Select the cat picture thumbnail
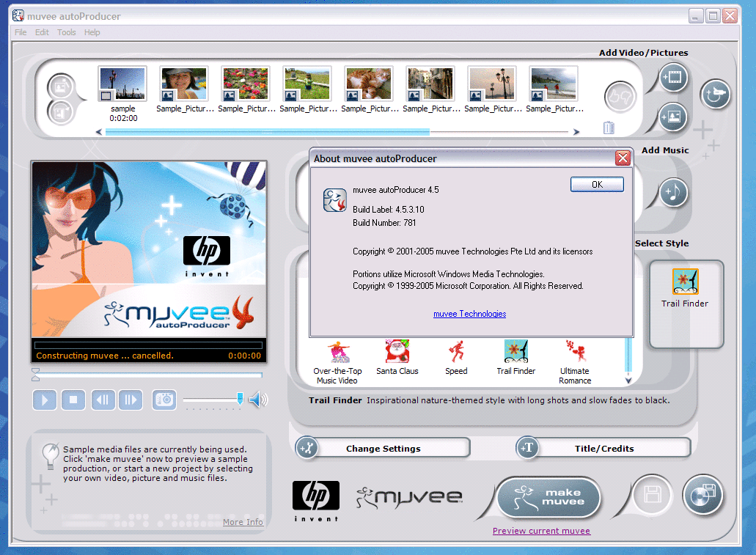This screenshot has height=555, width=756. pos(369,84)
